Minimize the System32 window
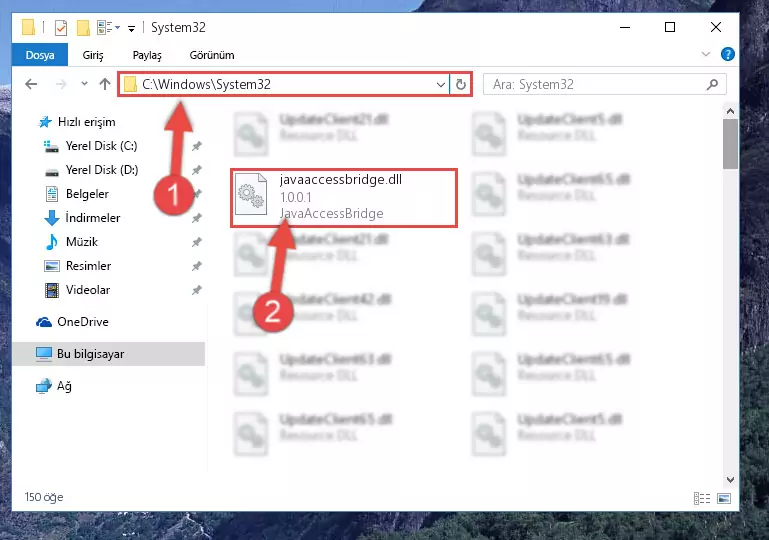Image resolution: width=769 pixels, height=540 pixels. point(625,27)
